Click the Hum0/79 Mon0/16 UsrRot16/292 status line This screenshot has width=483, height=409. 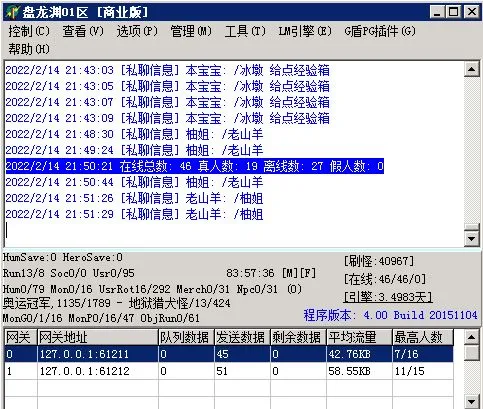pyautogui.click(x=152, y=289)
